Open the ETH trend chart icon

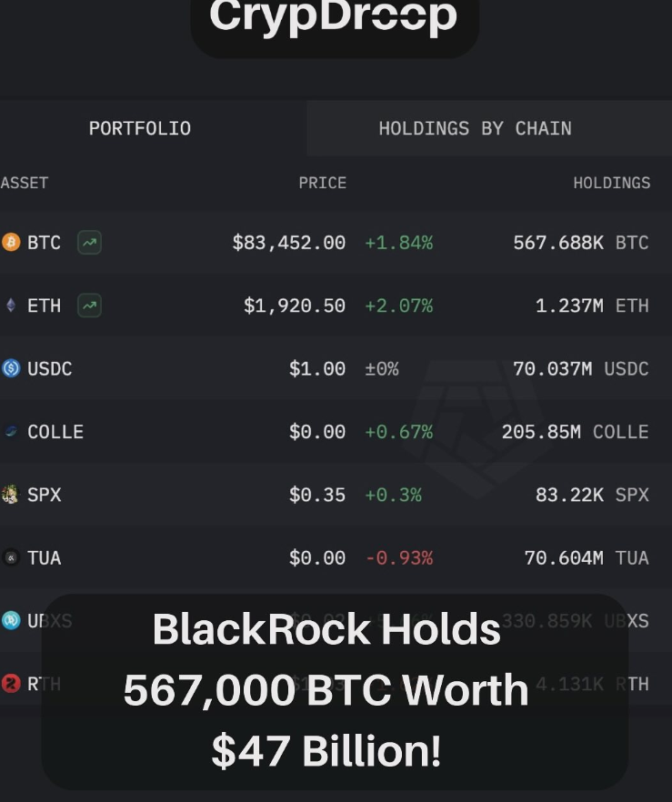[x=89, y=306]
